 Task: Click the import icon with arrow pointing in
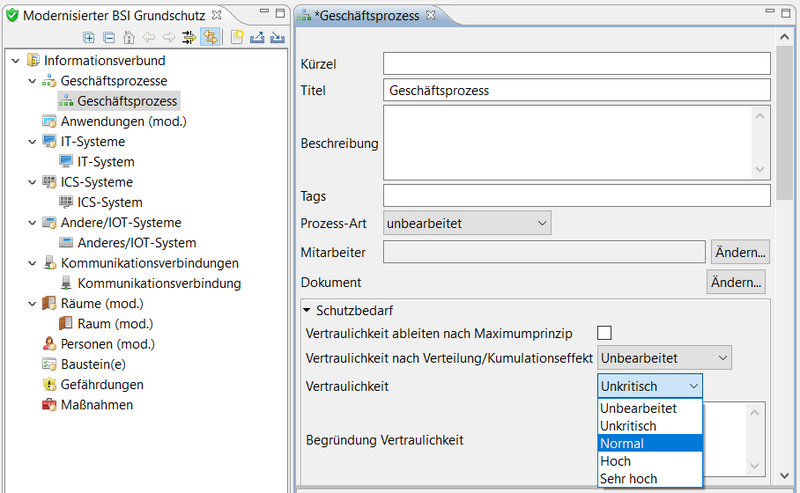pos(277,37)
